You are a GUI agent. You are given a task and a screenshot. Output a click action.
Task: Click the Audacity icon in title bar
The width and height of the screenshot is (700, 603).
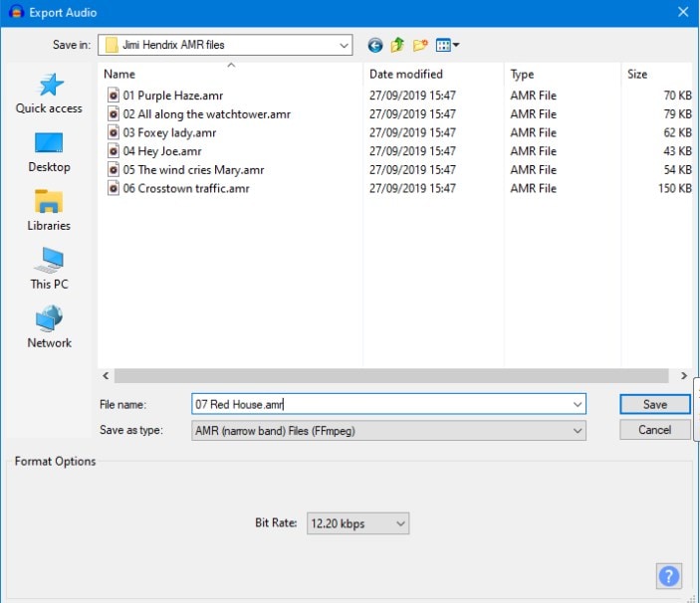tap(16, 12)
